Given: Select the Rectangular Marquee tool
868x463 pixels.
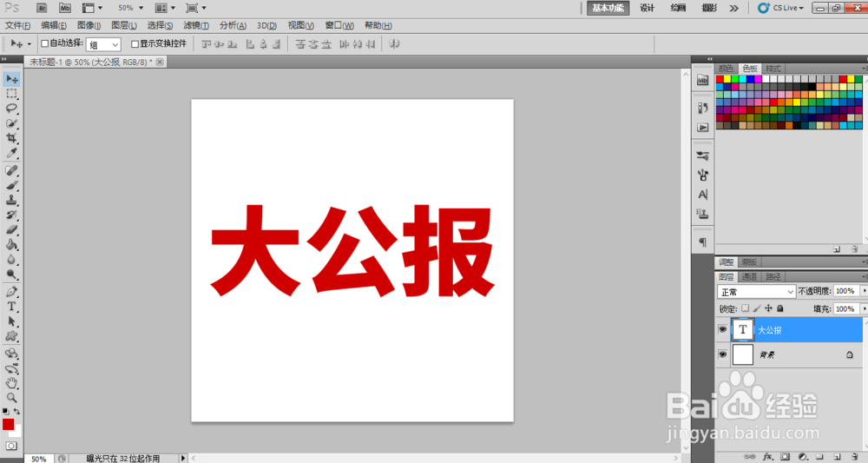Looking at the screenshot, I should coord(11,94).
